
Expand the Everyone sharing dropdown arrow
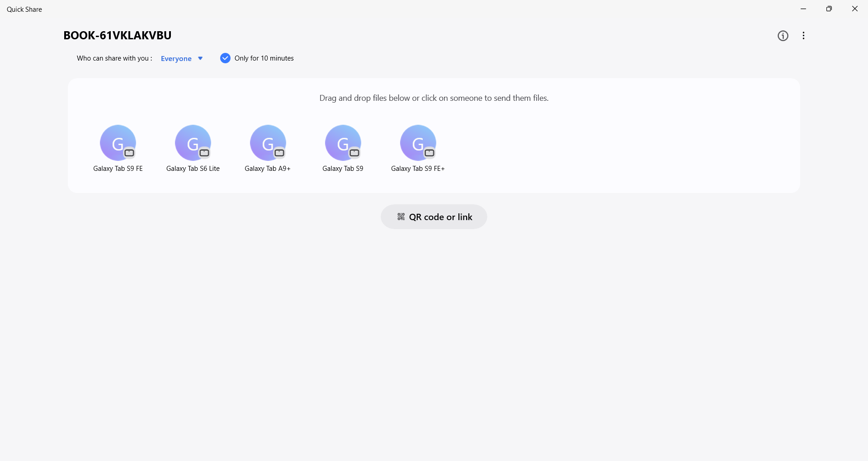point(200,58)
